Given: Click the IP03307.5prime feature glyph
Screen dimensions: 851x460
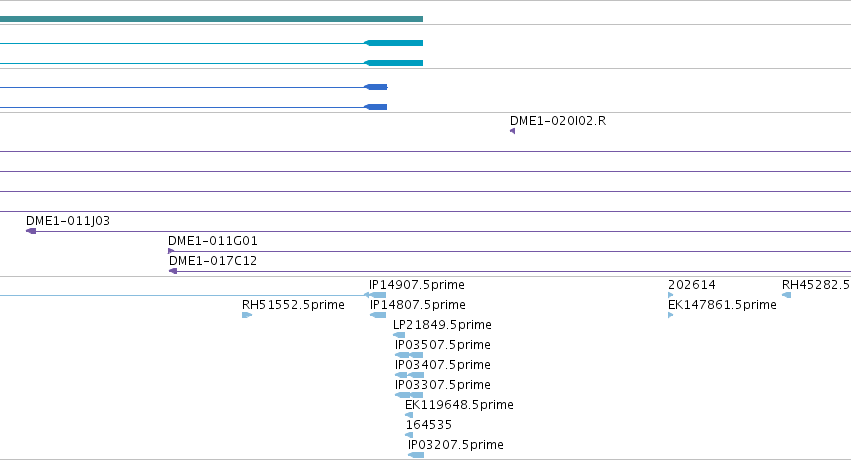Looking at the screenshot, I should (409, 395).
